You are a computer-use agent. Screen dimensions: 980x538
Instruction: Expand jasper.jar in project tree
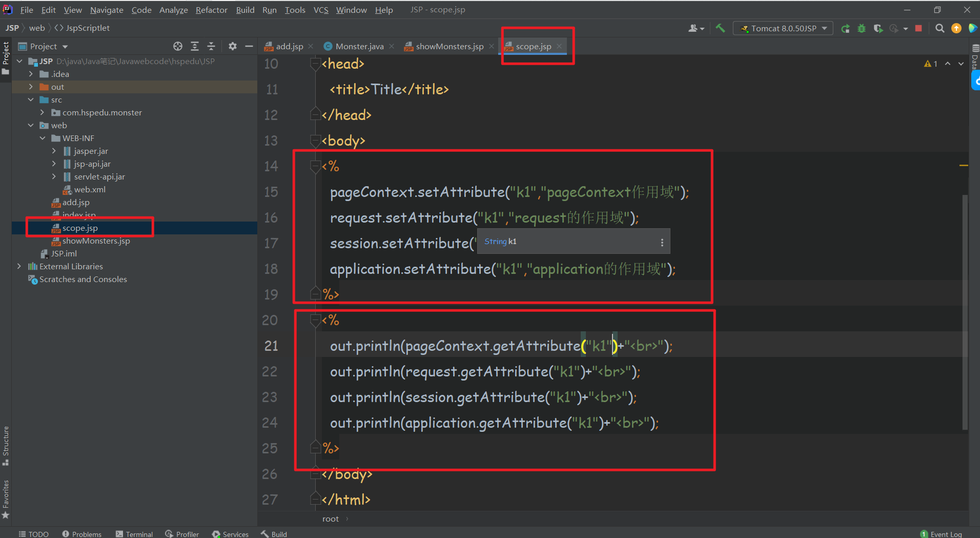tap(54, 151)
